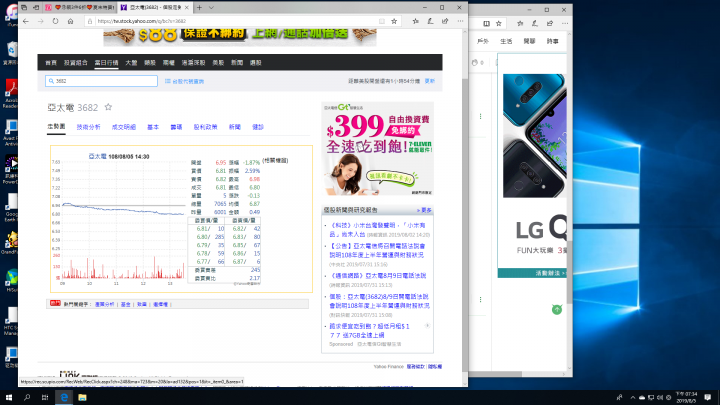
Task: Click the 更新 refresh link
Action: coord(429,81)
